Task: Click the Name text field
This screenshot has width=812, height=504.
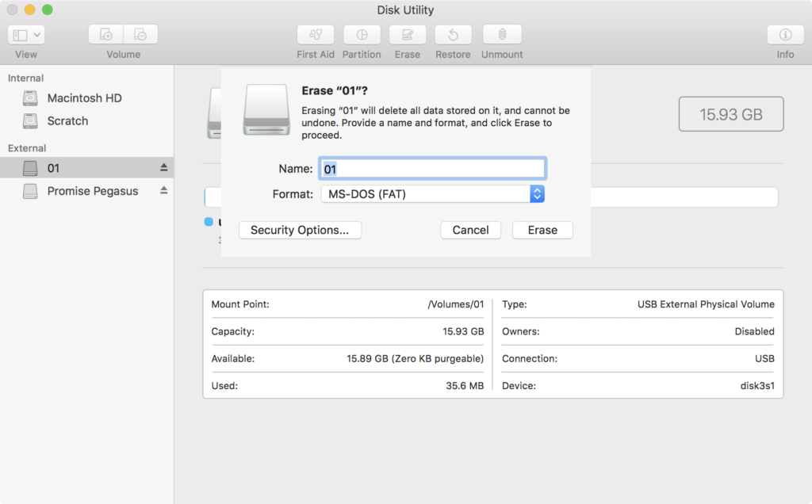Action: click(432, 169)
